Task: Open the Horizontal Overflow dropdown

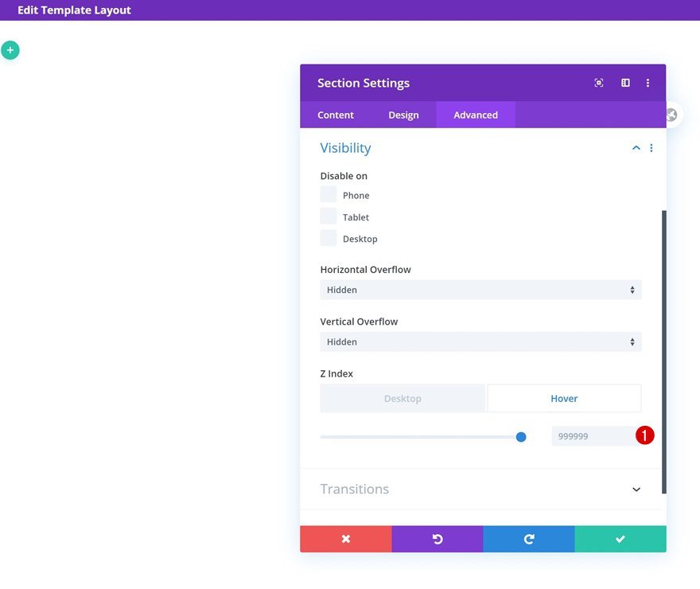Action: pyautogui.click(x=480, y=290)
